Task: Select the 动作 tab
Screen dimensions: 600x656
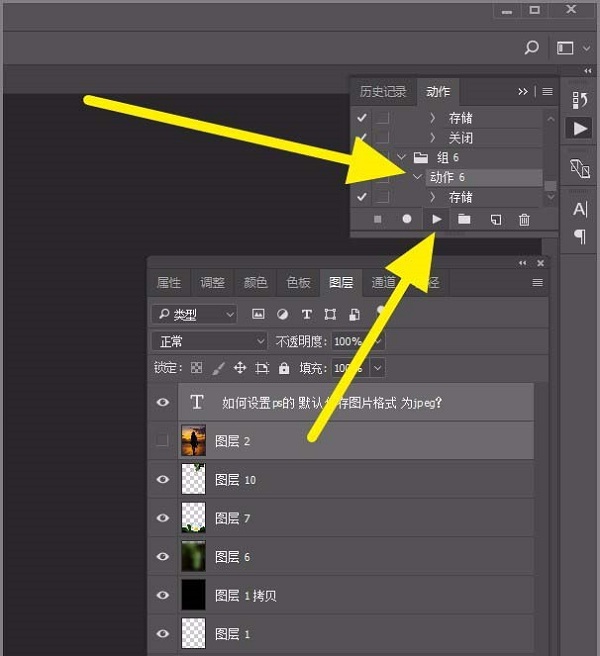Action: click(438, 92)
